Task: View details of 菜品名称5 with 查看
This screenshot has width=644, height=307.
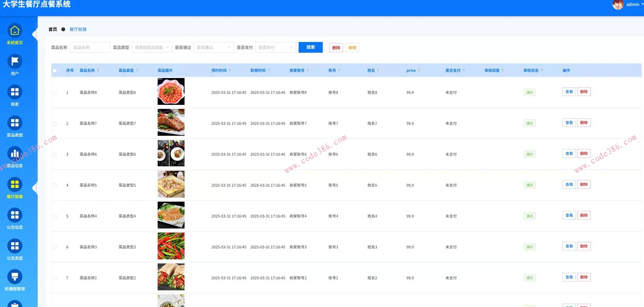Action: coord(569,184)
